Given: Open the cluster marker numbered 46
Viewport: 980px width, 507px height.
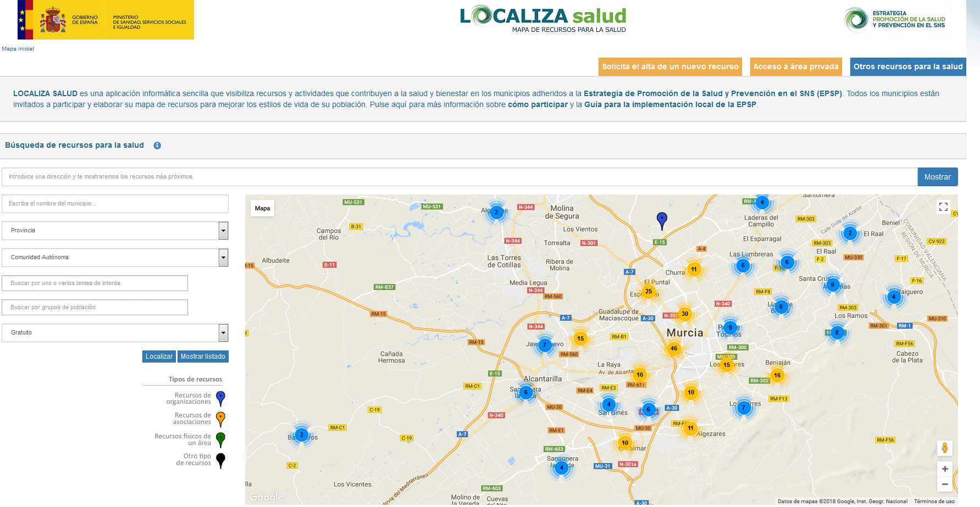Looking at the screenshot, I should tap(674, 348).
